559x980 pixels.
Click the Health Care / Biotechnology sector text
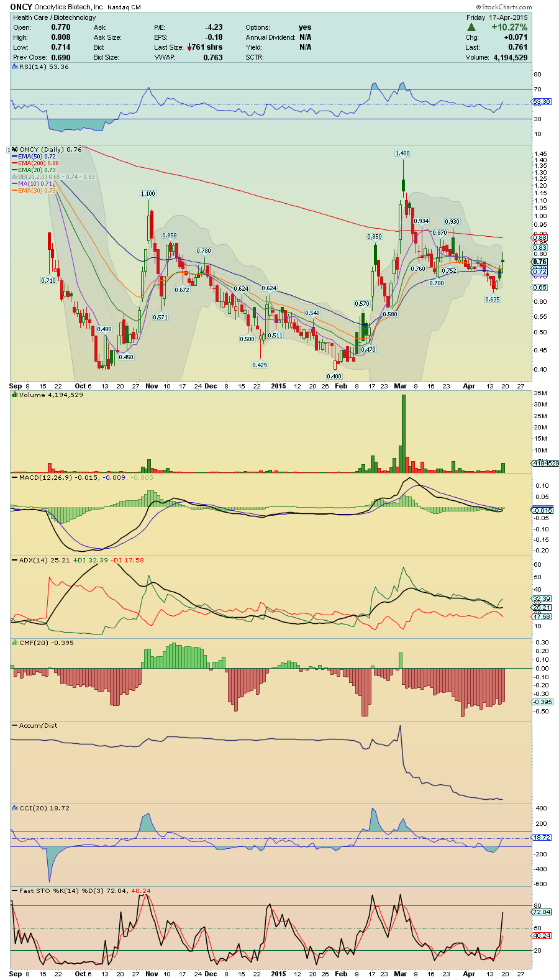(x=55, y=17)
